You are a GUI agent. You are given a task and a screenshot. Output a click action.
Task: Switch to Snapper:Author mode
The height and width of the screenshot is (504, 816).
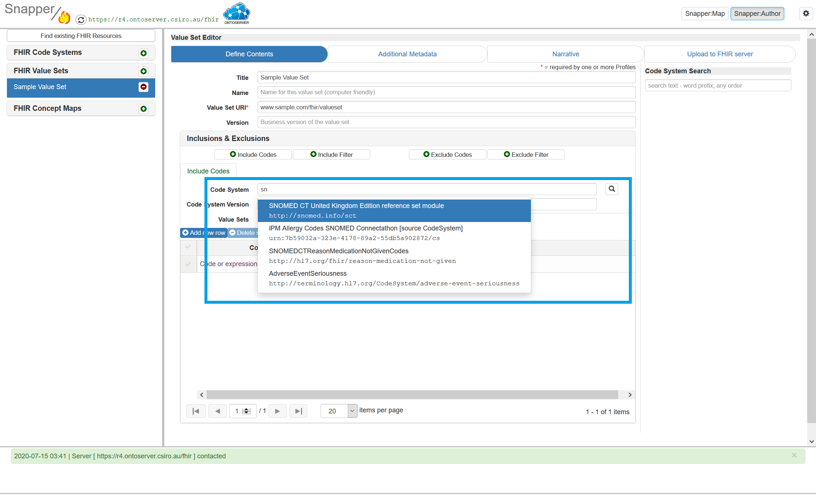(757, 14)
